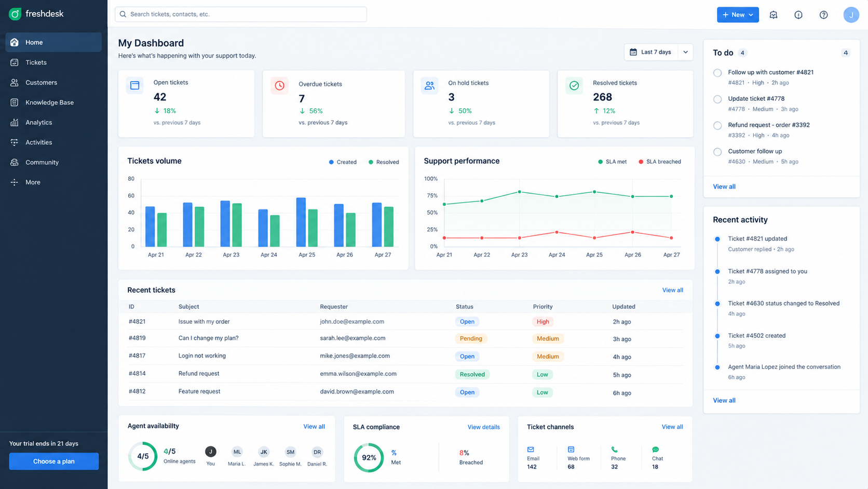Open the Analytics section

(x=53, y=123)
